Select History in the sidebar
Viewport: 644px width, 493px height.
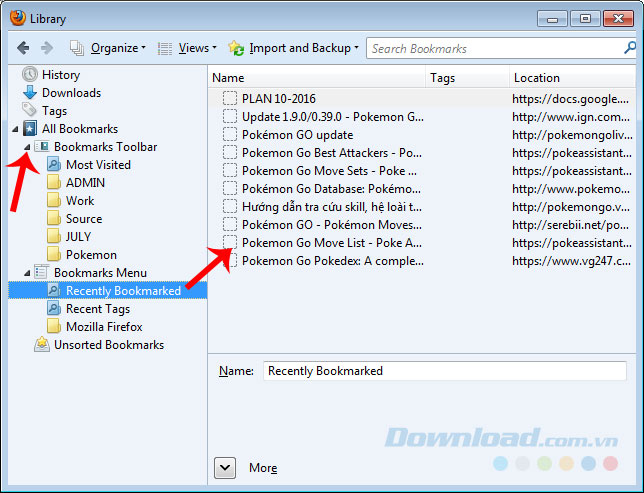(x=61, y=75)
